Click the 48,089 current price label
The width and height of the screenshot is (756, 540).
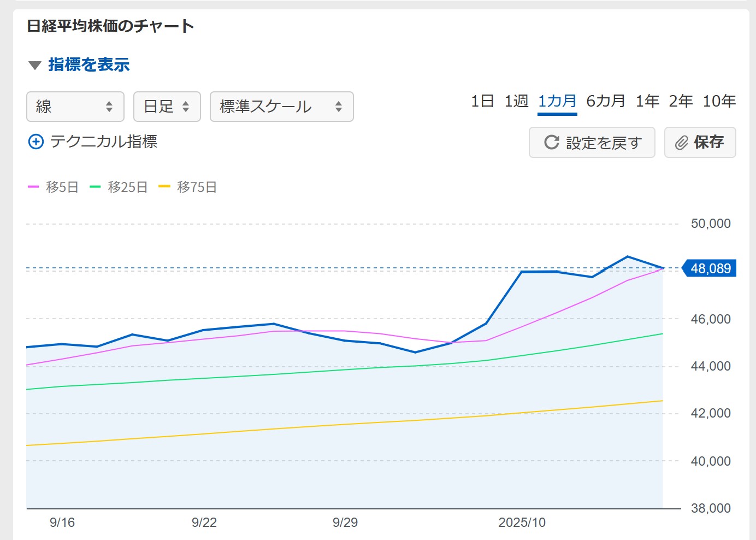(710, 268)
